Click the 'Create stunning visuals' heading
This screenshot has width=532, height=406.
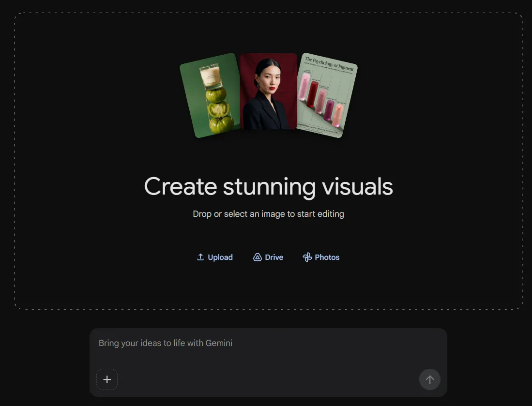tap(268, 186)
